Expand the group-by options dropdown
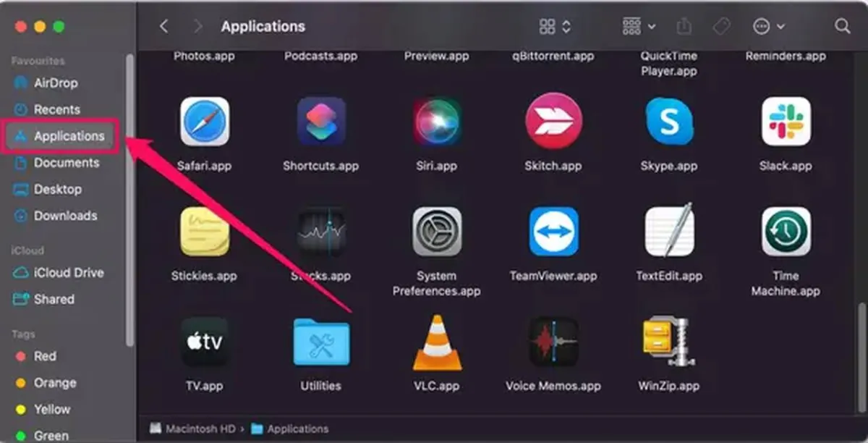868x443 pixels. [x=639, y=27]
